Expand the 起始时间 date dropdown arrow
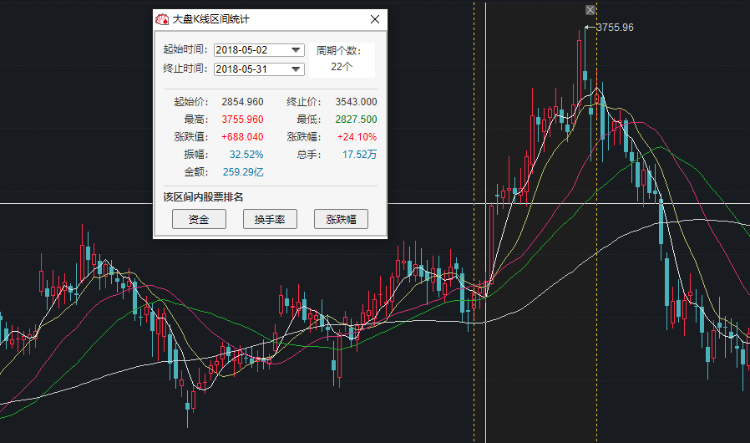The height and width of the screenshot is (443, 750). 296,50
